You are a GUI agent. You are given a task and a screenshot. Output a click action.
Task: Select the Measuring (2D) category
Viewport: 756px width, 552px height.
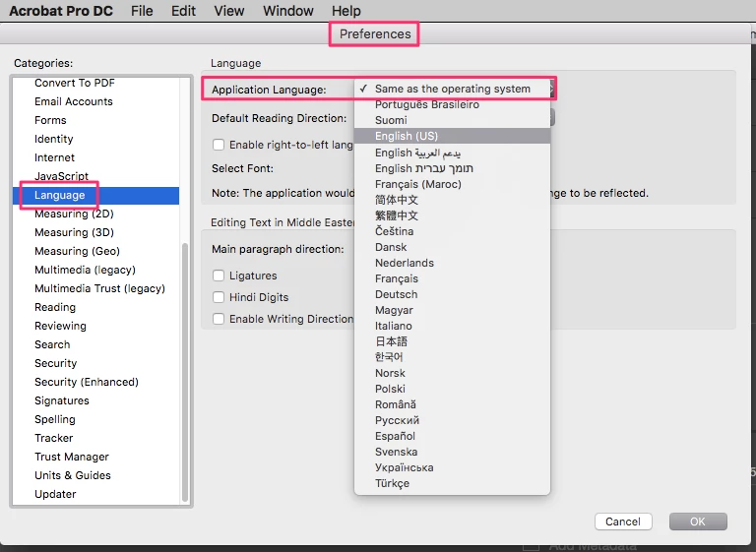click(x=95, y=214)
